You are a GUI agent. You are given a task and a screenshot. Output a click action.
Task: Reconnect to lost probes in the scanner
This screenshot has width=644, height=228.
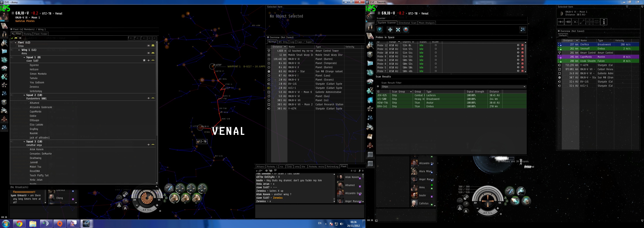point(398,30)
